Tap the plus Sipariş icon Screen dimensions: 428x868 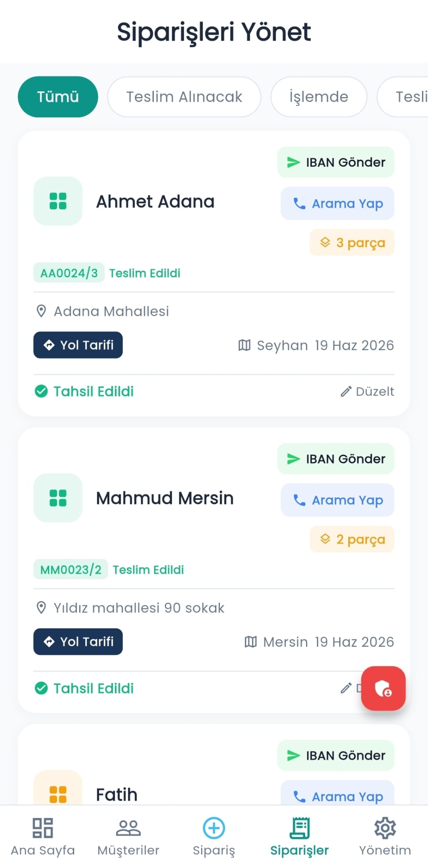click(x=214, y=828)
